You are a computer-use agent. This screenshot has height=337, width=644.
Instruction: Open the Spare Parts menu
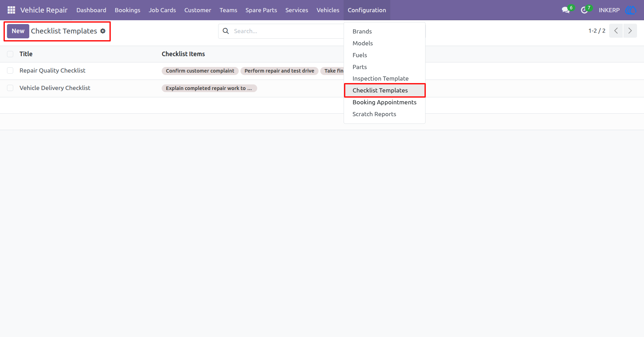click(x=261, y=10)
